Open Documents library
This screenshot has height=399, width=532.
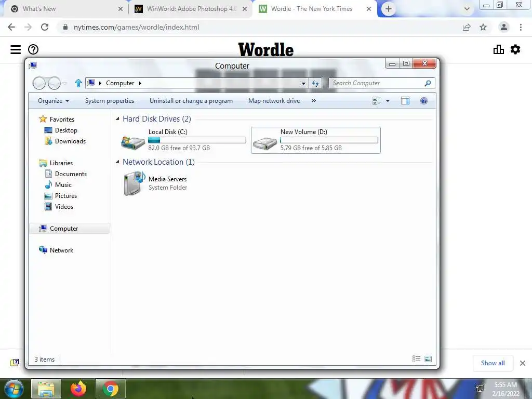click(71, 174)
